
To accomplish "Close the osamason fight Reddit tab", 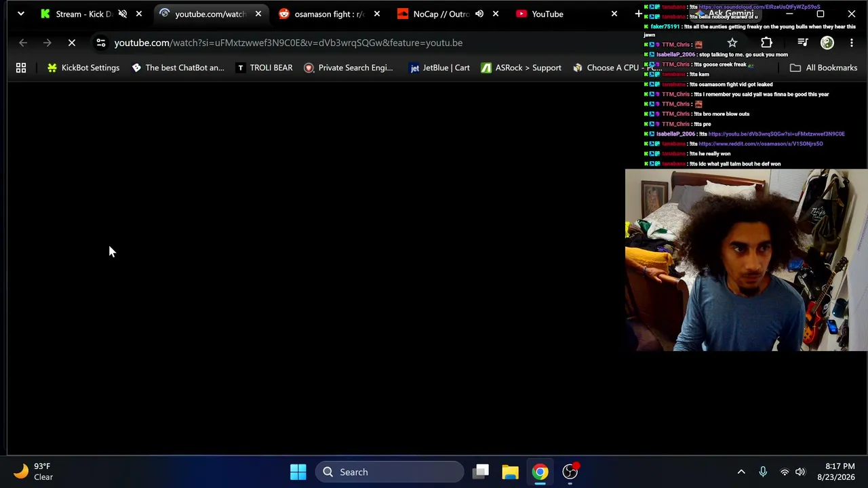I will click(377, 14).
